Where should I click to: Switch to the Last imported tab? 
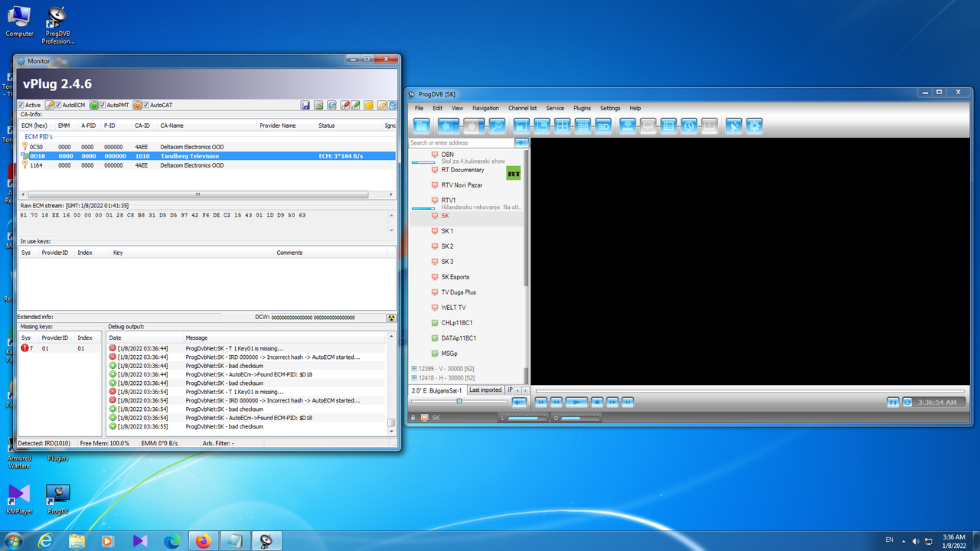click(485, 390)
